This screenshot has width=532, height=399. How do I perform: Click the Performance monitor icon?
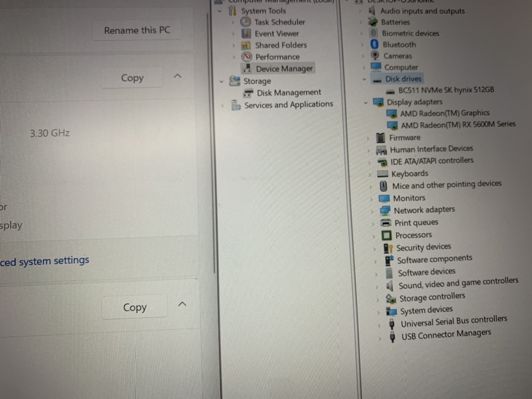pos(247,57)
